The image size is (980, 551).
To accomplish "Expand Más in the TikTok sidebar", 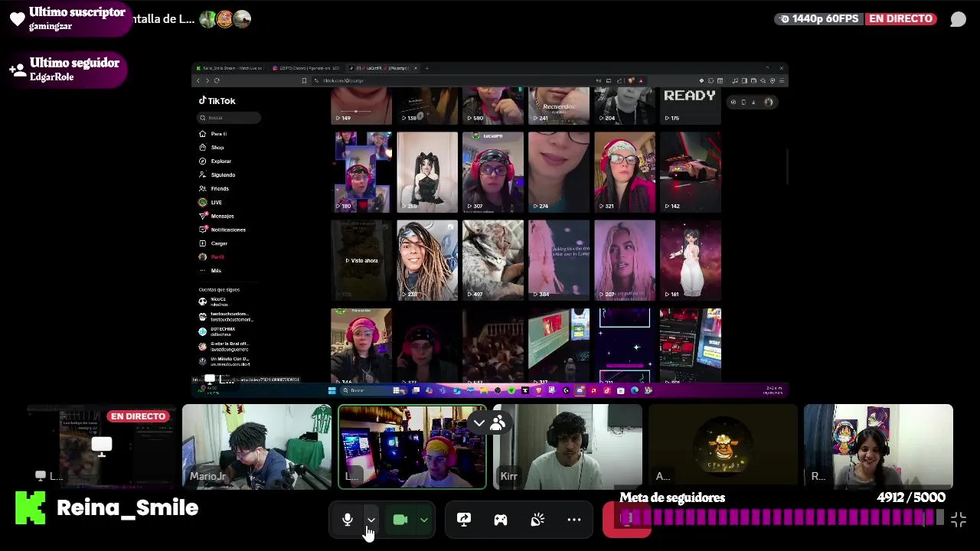I will pyautogui.click(x=216, y=271).
